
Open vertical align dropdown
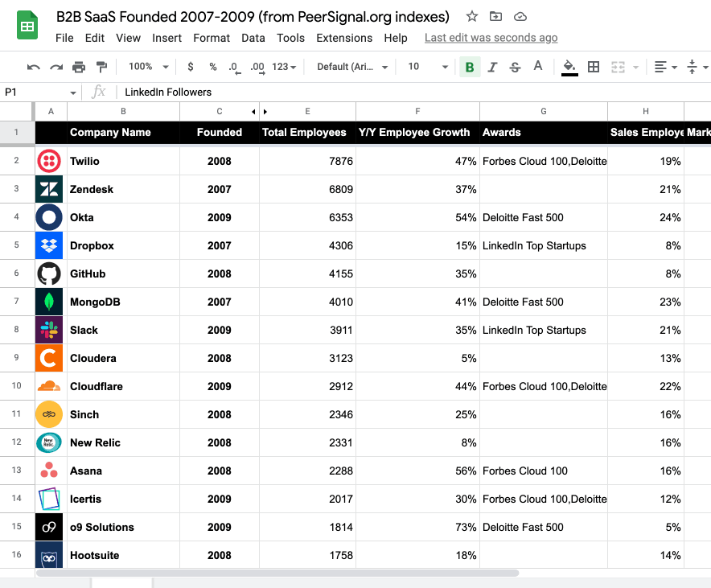(697, 67)
